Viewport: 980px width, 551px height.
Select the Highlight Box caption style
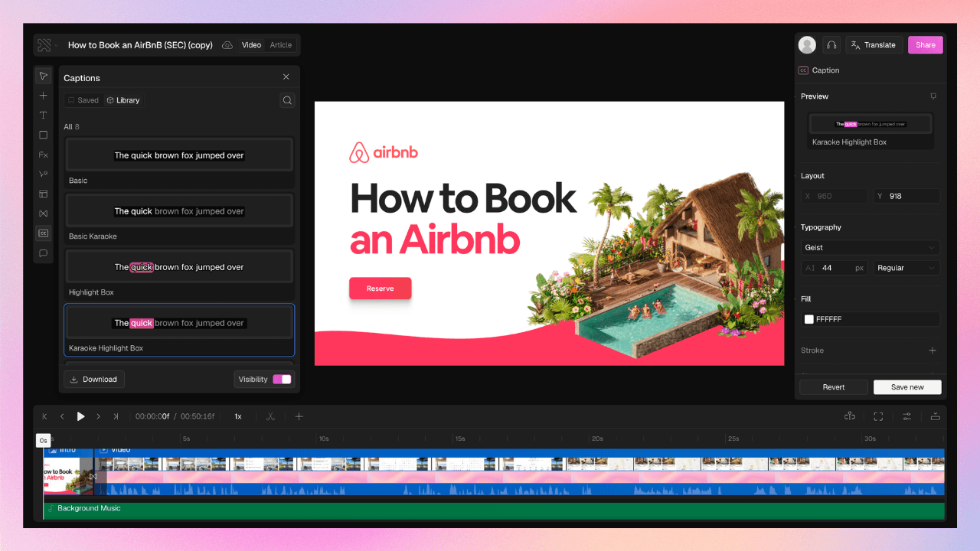tap(179, 273)
